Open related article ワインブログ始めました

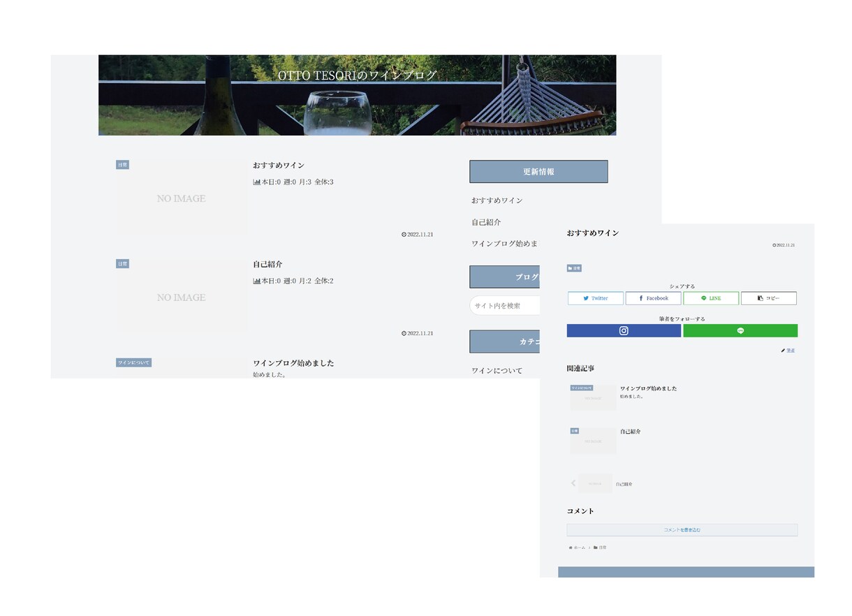tap(648, 388)
